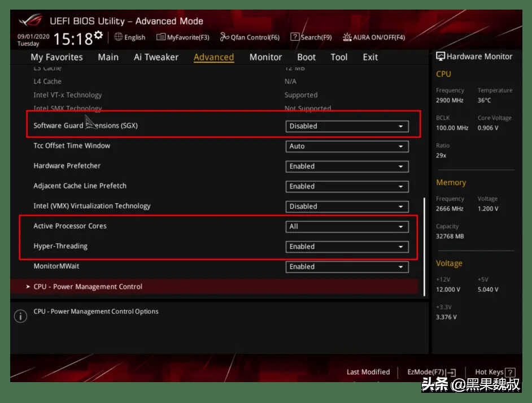Click the Hyper-Threading label
Viewport: 532px width, 403px height.
60,246
